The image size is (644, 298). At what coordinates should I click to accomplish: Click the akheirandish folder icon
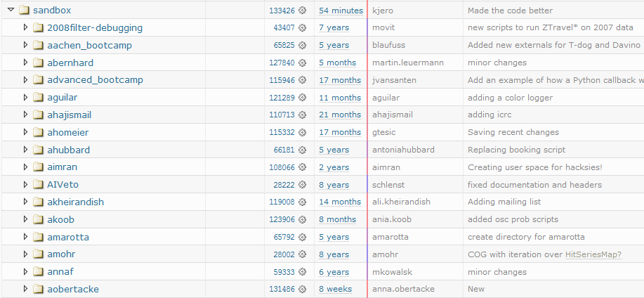pos(38,202)
